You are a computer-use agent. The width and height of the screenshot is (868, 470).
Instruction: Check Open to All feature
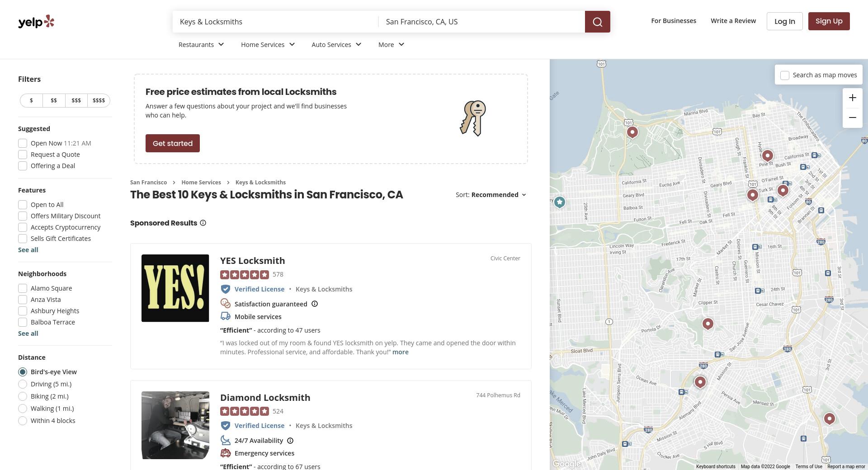23,205
